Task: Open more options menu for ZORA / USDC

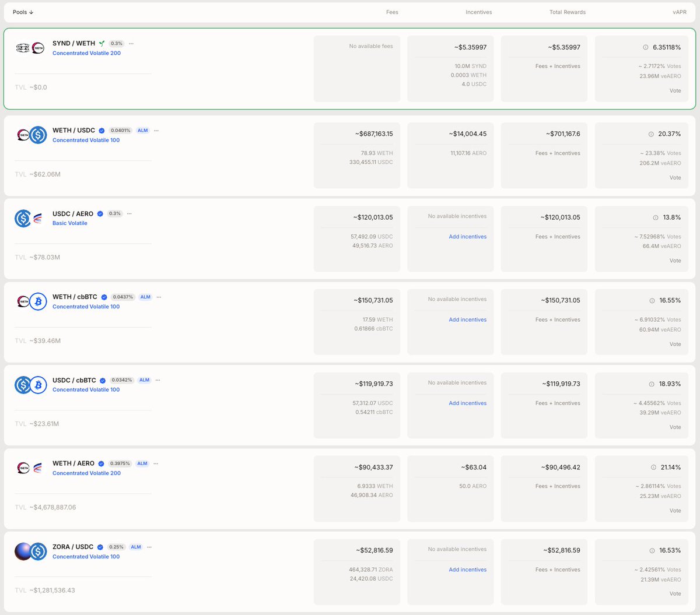Action: [x=149, y=547]
